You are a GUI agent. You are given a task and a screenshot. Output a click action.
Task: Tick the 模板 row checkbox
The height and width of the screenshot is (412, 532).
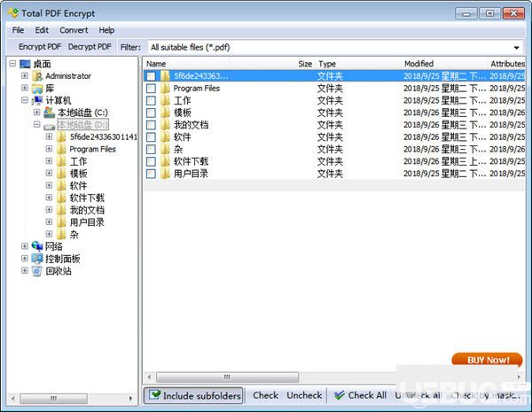click(151, 113)
